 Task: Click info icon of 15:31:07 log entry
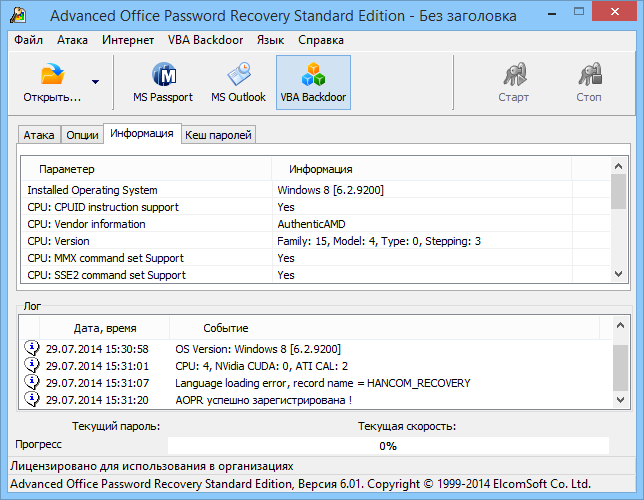pyautogui.click(x=32, y=382)
